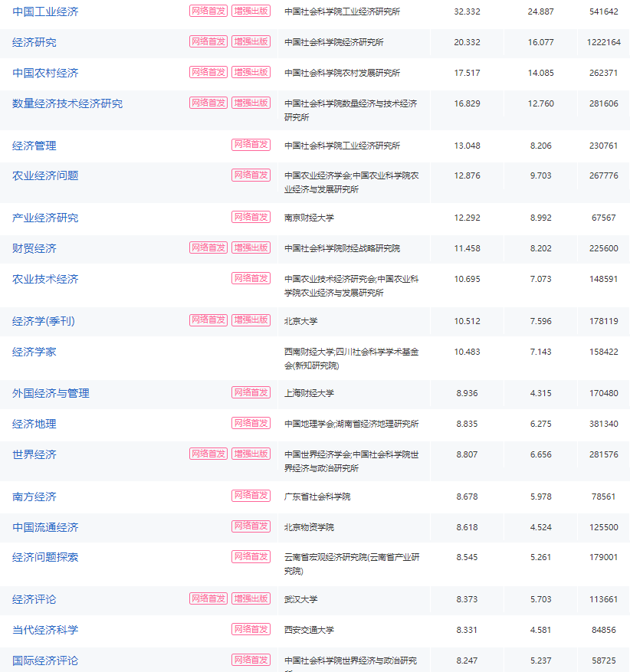Image resolution: width=630 pixels, height=672 pixels.
Task: Click 网络首发 tag in 中国流通经济 row
Action: coord(251,526)
